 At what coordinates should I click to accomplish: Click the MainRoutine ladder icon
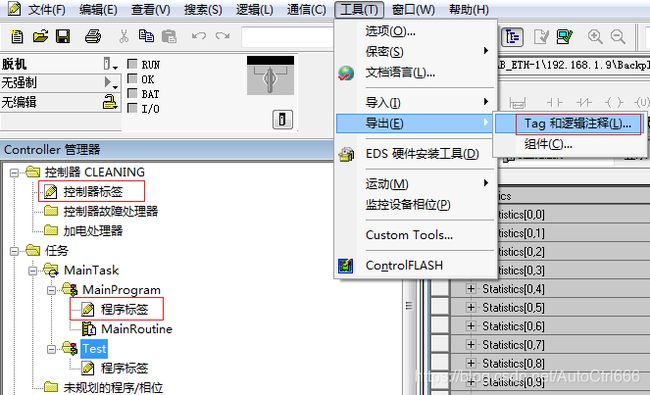tap(89, 329)
